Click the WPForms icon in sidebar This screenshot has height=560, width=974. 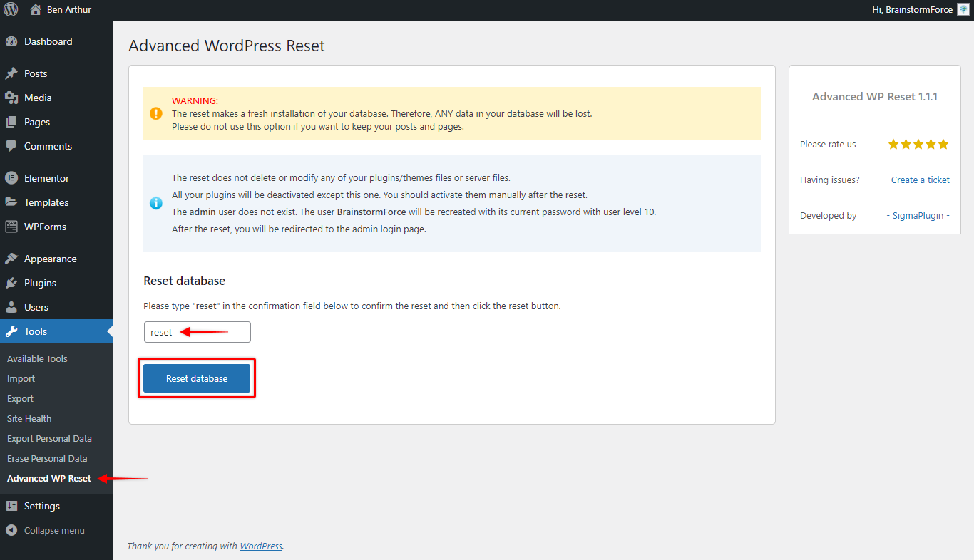pyautogui.click(x=11, y=227)
